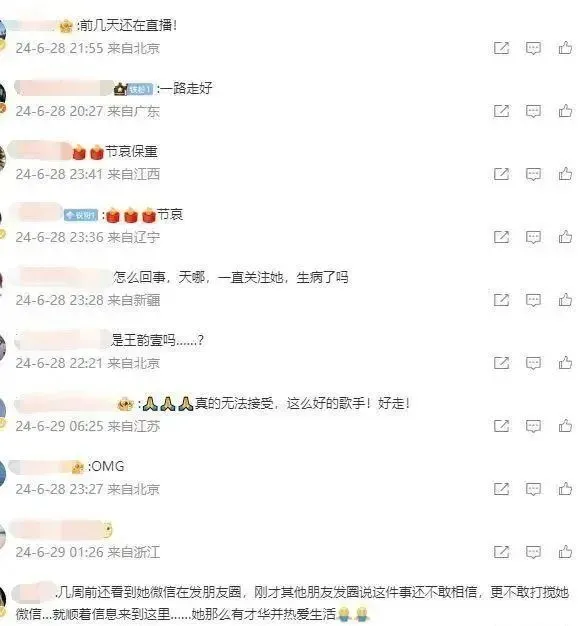Screen dimensions: 581x626
Task: Reply to the 'OMG' comment
Action: pos(533,489)
